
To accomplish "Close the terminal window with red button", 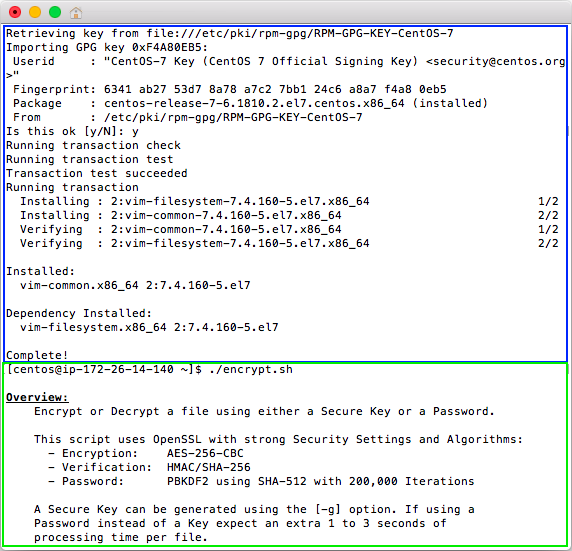I will [15, 12].
